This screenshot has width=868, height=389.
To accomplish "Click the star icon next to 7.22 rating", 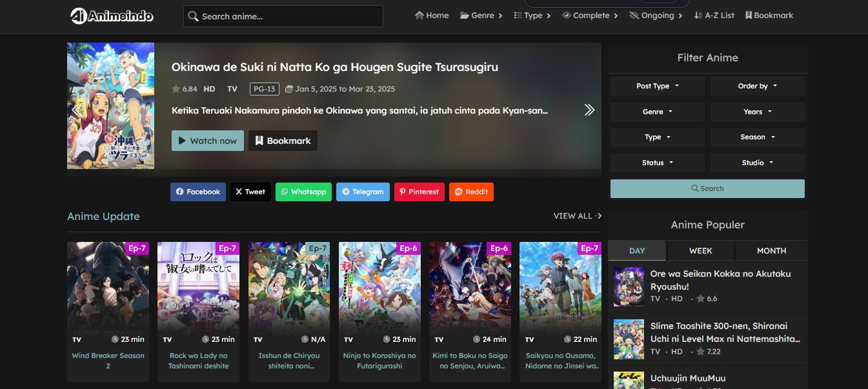I will [x=700, y=352].
